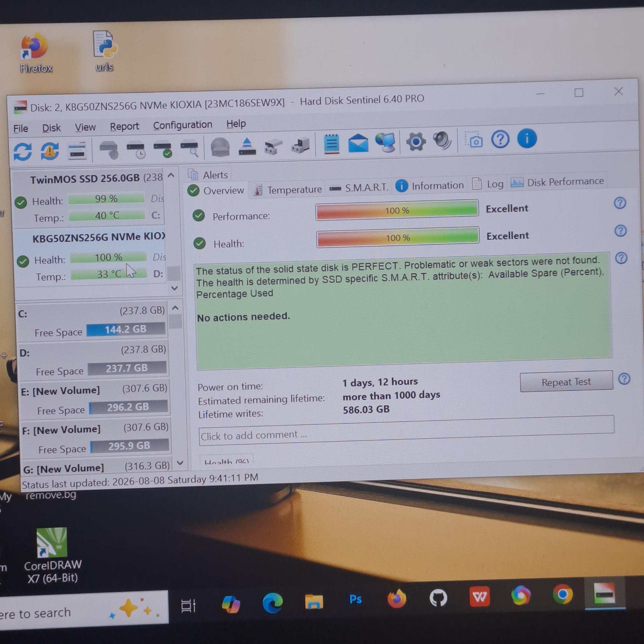Open the Report menu
Screen dimensions: 644x644
pyautogui.click(x=124, y=126)
